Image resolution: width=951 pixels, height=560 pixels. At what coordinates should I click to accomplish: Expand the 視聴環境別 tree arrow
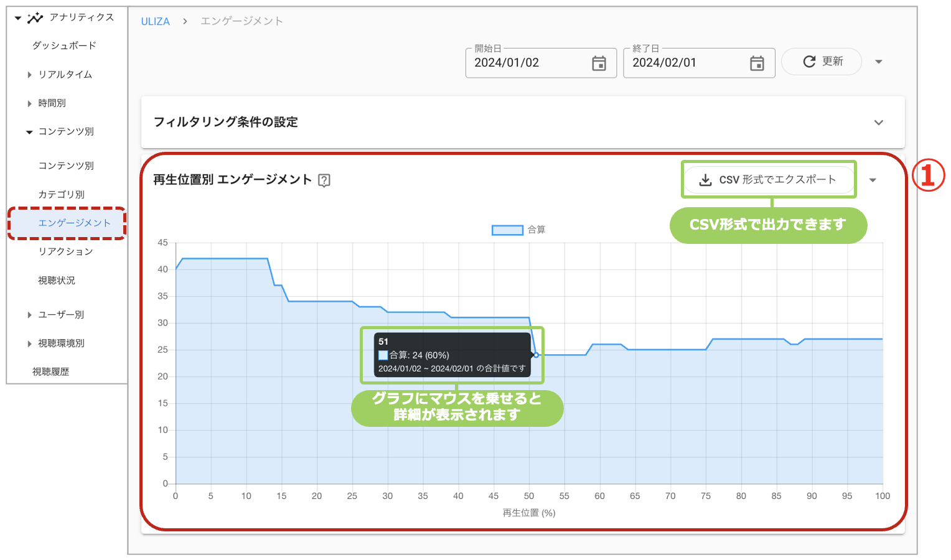tap(29, 343)
